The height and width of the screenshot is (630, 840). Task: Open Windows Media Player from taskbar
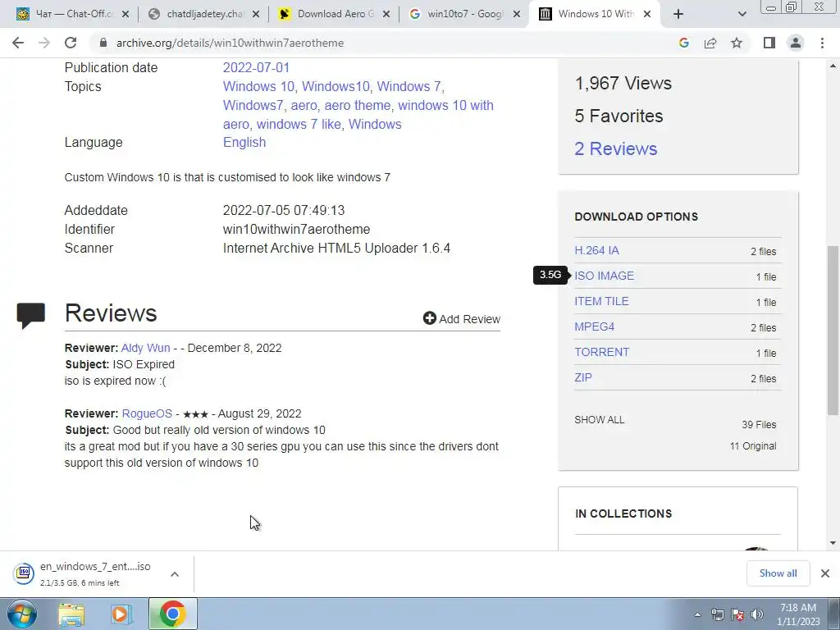click(121, 614)
